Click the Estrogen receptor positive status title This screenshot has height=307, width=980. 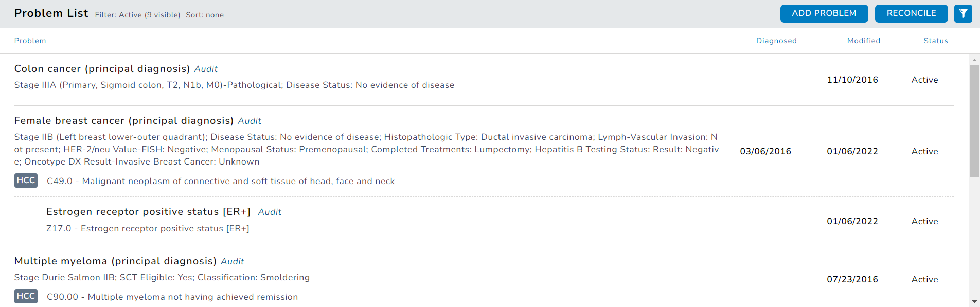click(148, 212)
